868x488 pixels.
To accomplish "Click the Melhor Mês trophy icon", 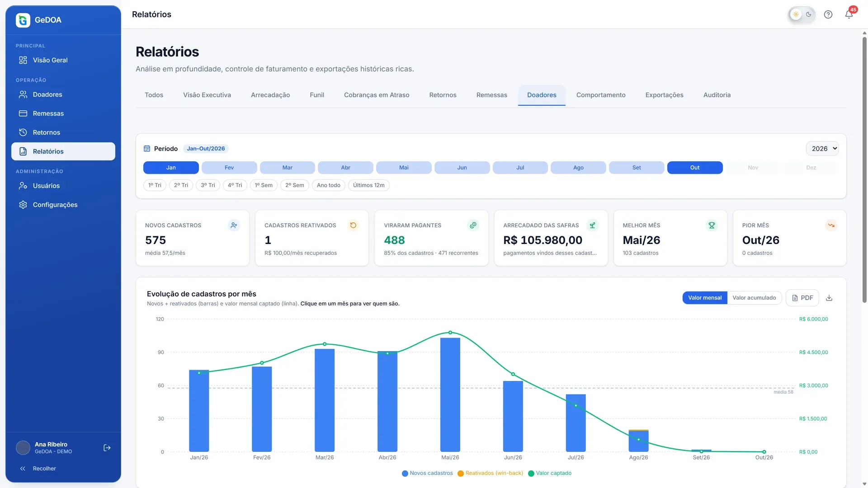I will pyautogui.click(x=712, y=225).
